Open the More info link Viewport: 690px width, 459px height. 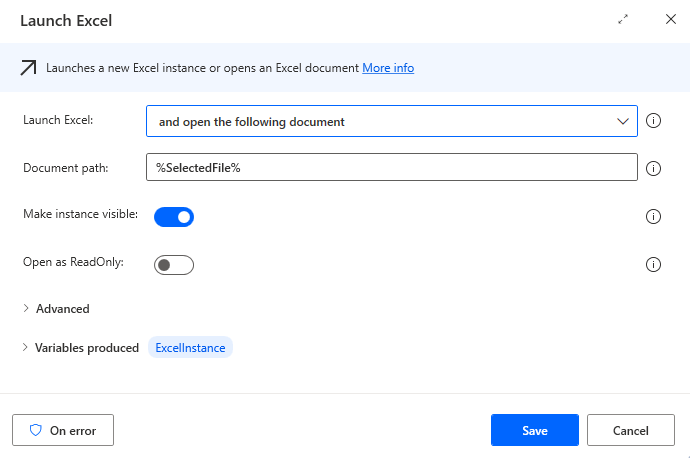coord(388,68)
